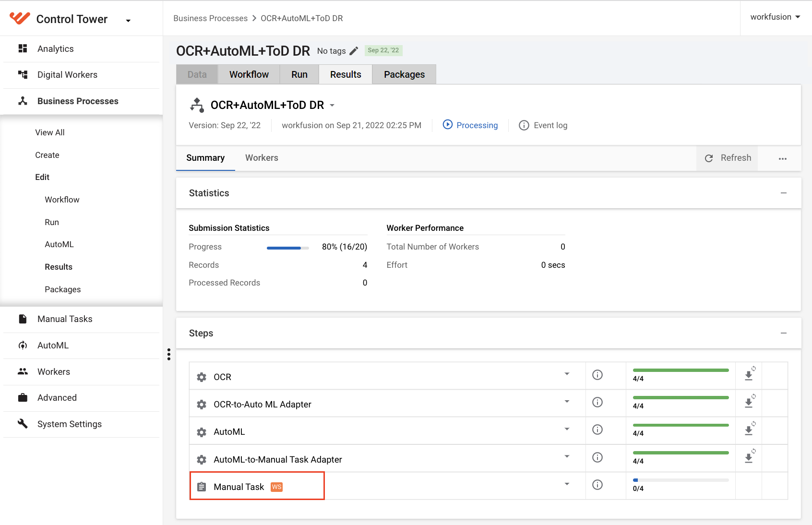812x525 pixels.
Task: Switch to the Workflow tab
Action: (249, 74)
